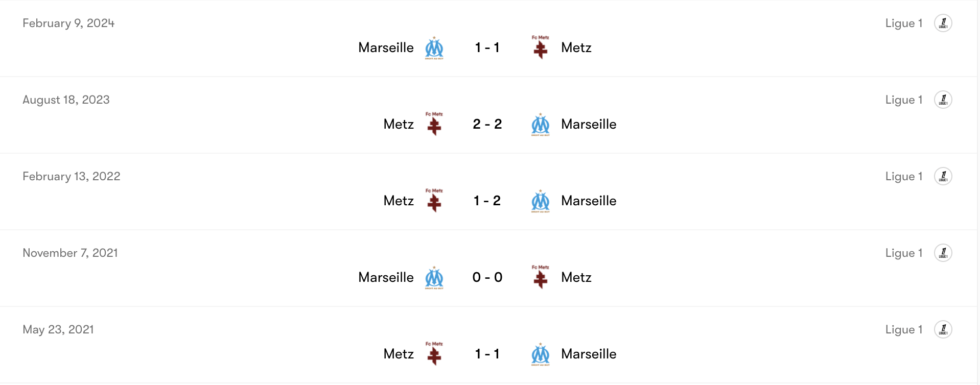Screen dimensions: 980x385
Task: Click Metz crest in August 18, 2023 match
Action: tap(434, 125)
